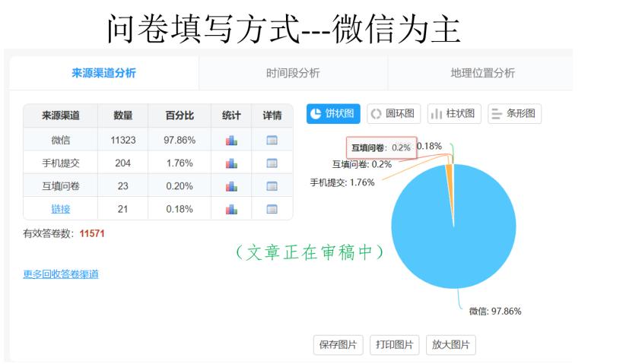This screenshot has width=623, height=364.
Task: View details table icon for 链接 row
Action: pyautogui.click(x=272, y=209)
